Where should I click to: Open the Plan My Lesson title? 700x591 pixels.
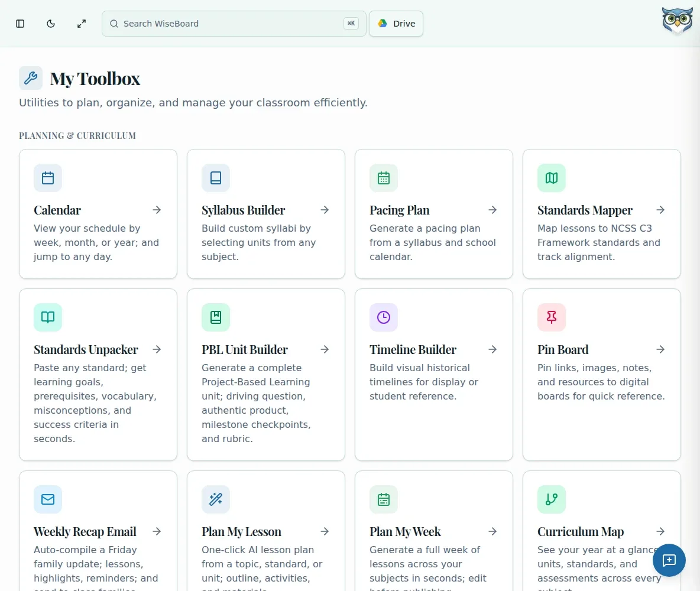(242, 532)
